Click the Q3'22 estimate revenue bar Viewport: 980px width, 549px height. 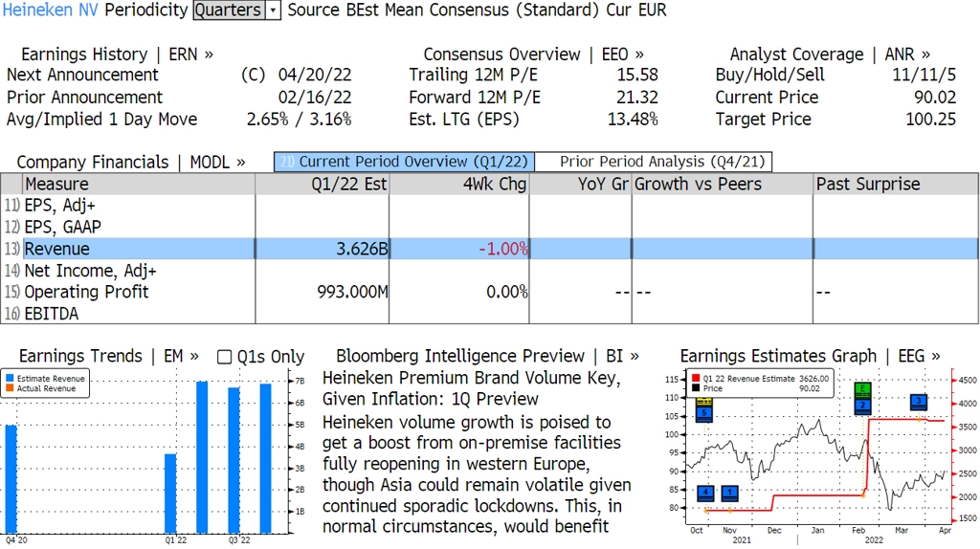[234, 460]
